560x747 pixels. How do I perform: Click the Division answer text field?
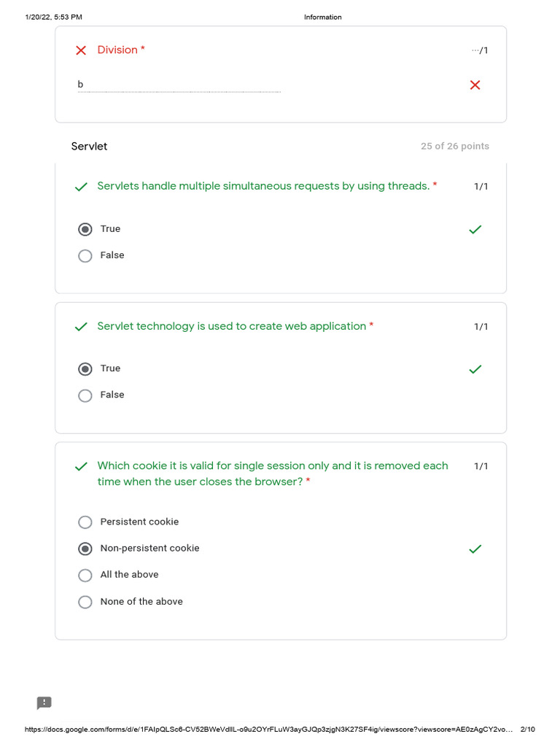click(x=179, y=85)
